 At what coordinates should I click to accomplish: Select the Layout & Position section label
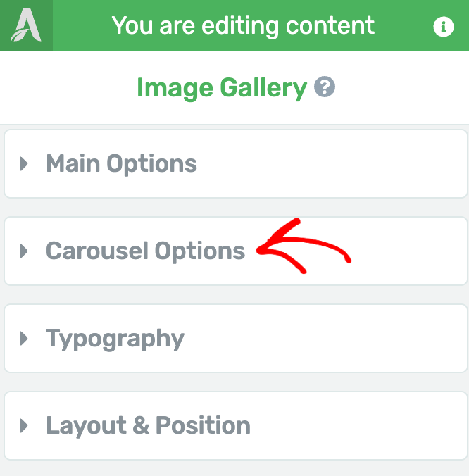coord(148,425)
